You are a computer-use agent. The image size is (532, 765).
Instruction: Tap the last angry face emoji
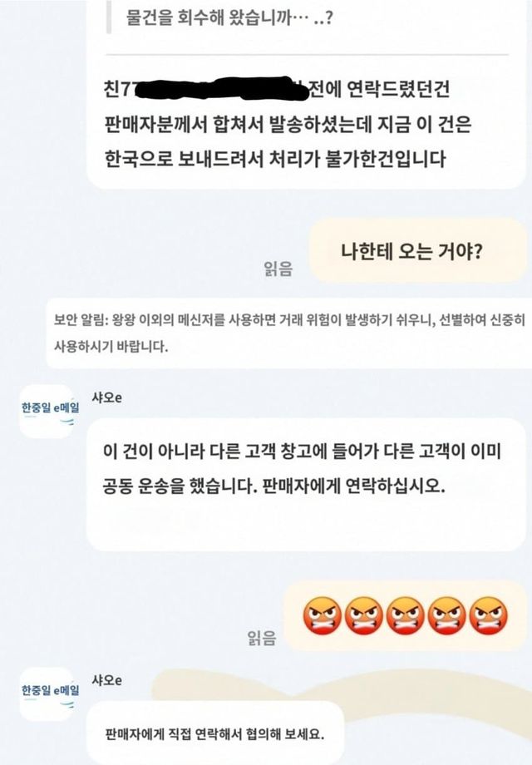click(x=488, y=615)
